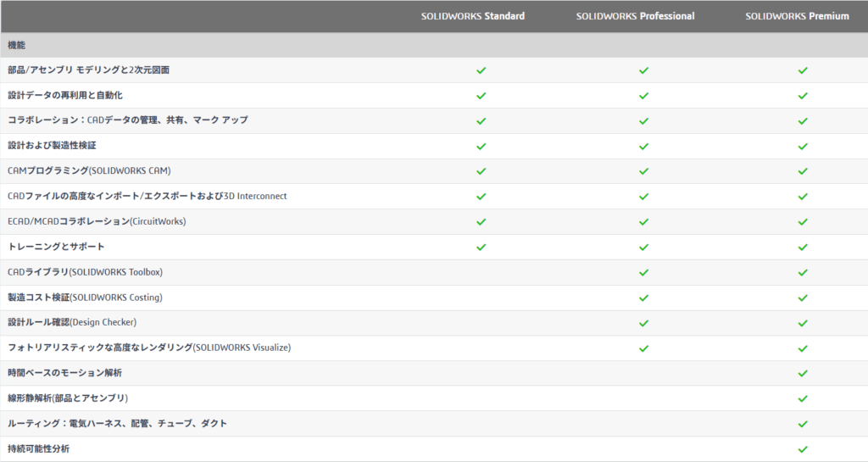Image resolution: width=868 pixels, height=462 pixels.
Task: Click Standard checkmark for CAMプログラミング row
Action: pos(481,171)
